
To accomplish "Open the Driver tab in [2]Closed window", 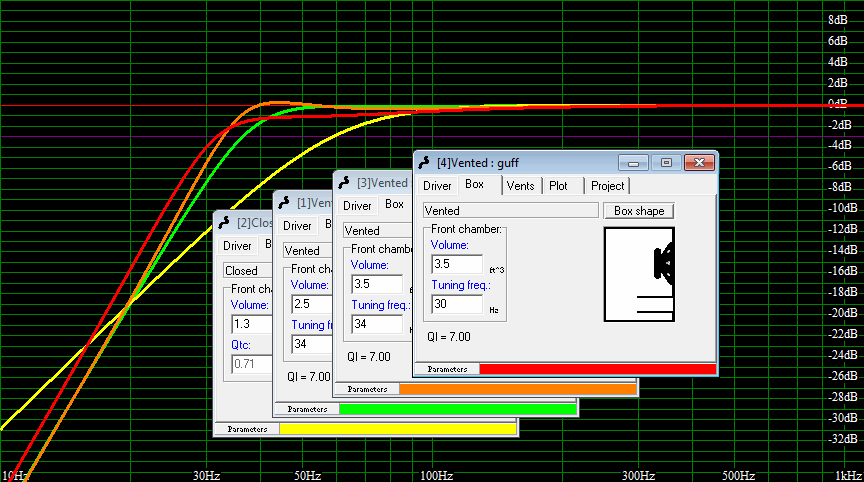I will click(x=237, y=246).
